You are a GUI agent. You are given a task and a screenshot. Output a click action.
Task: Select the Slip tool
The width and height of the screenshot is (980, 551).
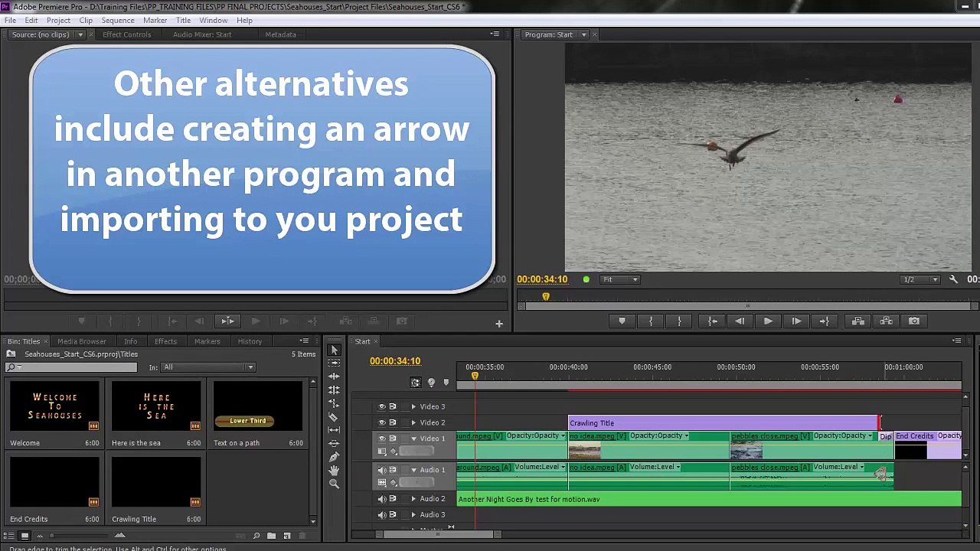point(334,430)
